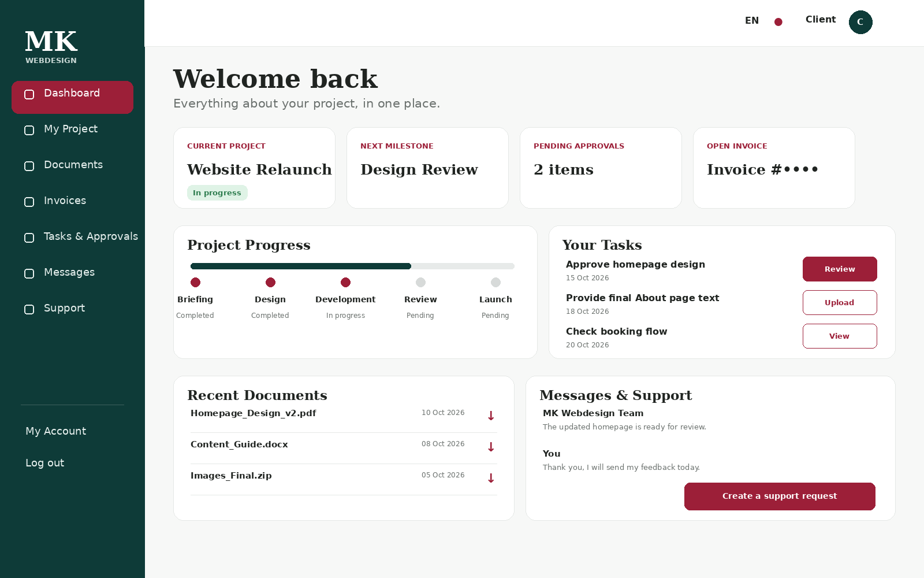Download Content_Guide.docx with its arrow icon
The height and width of the screenshot is (578, 924).
tap(491, 447)
